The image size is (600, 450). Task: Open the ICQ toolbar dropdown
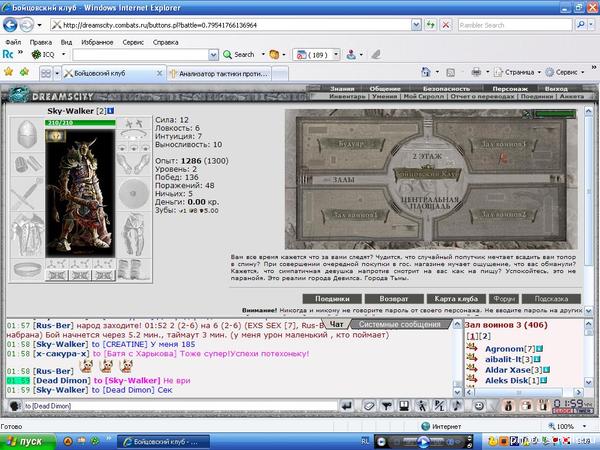(64, 54)
